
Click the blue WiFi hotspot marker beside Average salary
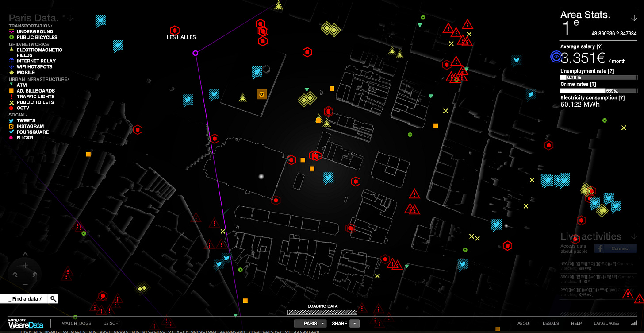tap(556, 56)
